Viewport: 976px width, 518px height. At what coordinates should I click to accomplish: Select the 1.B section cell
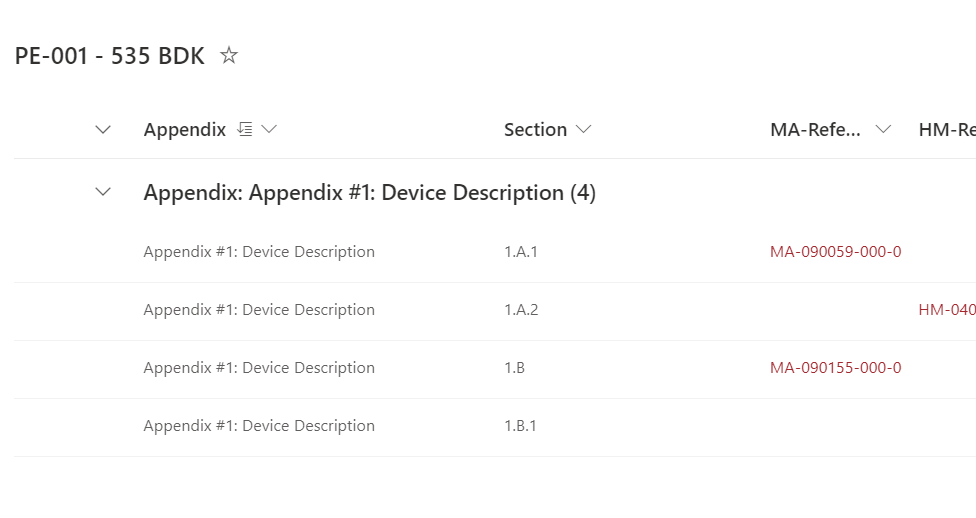[x=514, y=368]
